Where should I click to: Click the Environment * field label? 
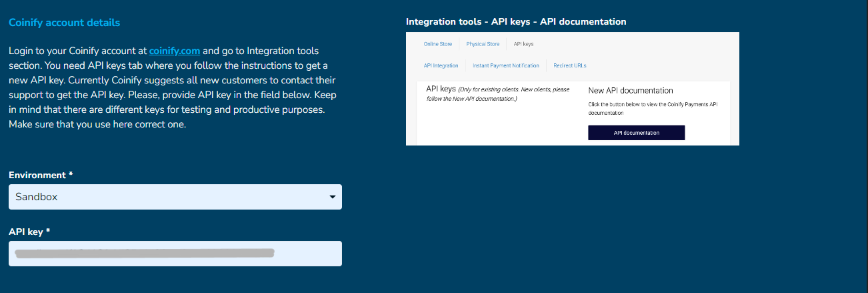click(x=41, y=175)
